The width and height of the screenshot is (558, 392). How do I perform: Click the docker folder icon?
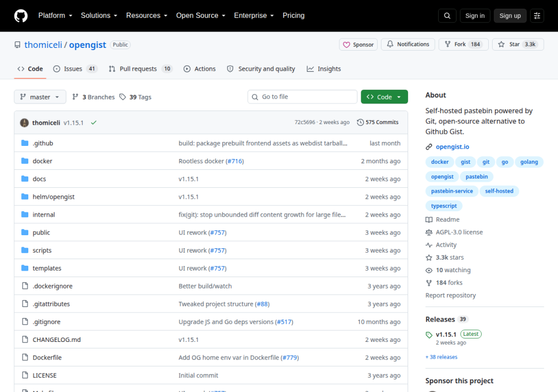[x=25, y=161]
